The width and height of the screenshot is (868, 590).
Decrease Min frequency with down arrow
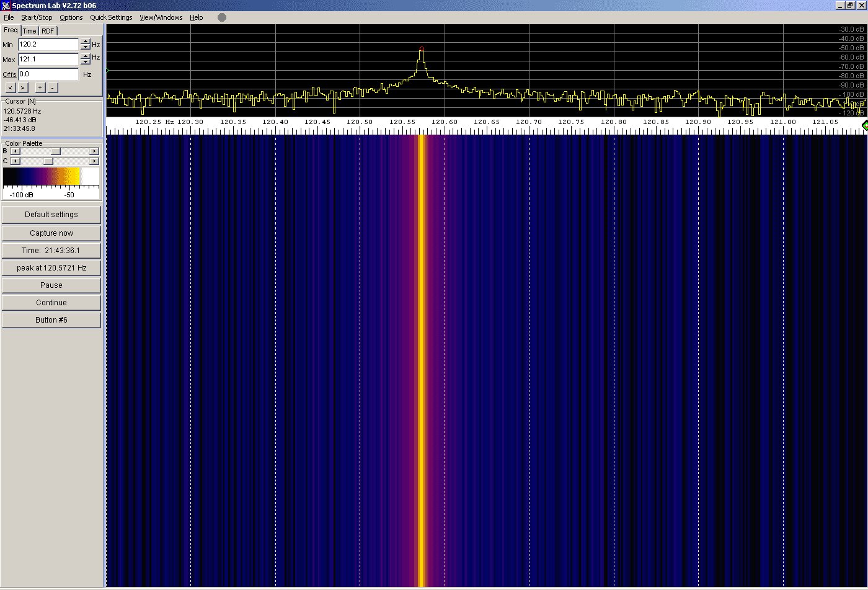coord(86,47)
